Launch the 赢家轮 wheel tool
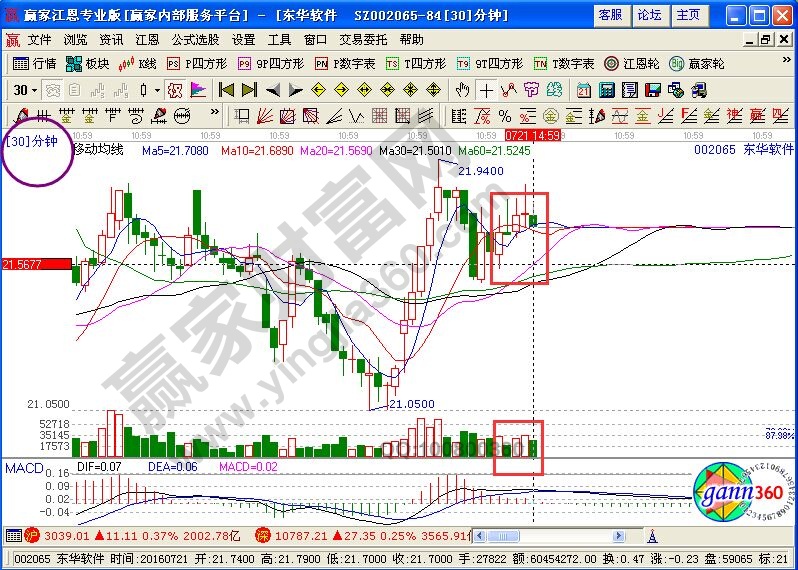 [697, 63]
